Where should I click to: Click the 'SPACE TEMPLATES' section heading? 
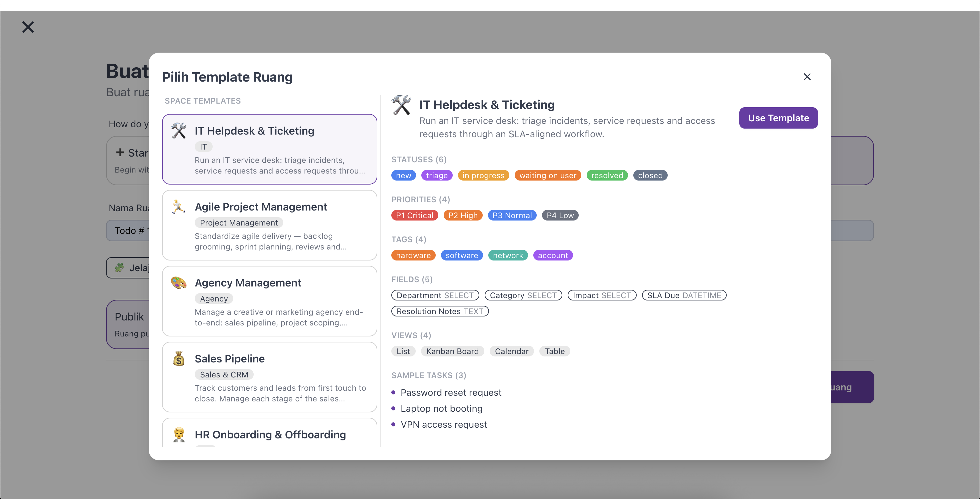coord(203,101)
